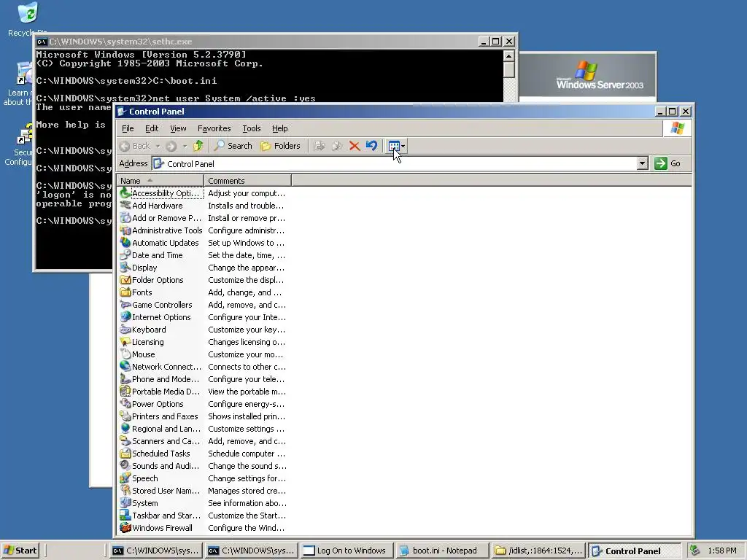Expand the Address bar dropdown arrow
The height and width of the screenshot is (560, 747).
click(642, 163)
